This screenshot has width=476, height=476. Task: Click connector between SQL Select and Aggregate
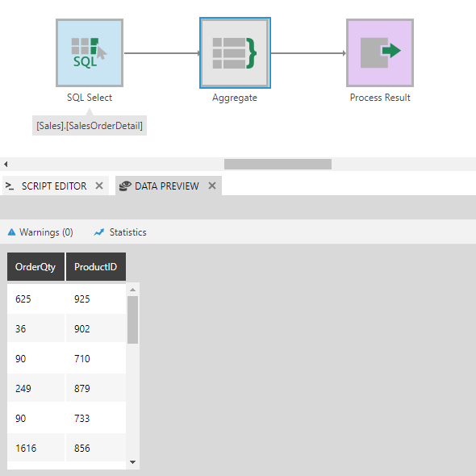coord(162,53)
